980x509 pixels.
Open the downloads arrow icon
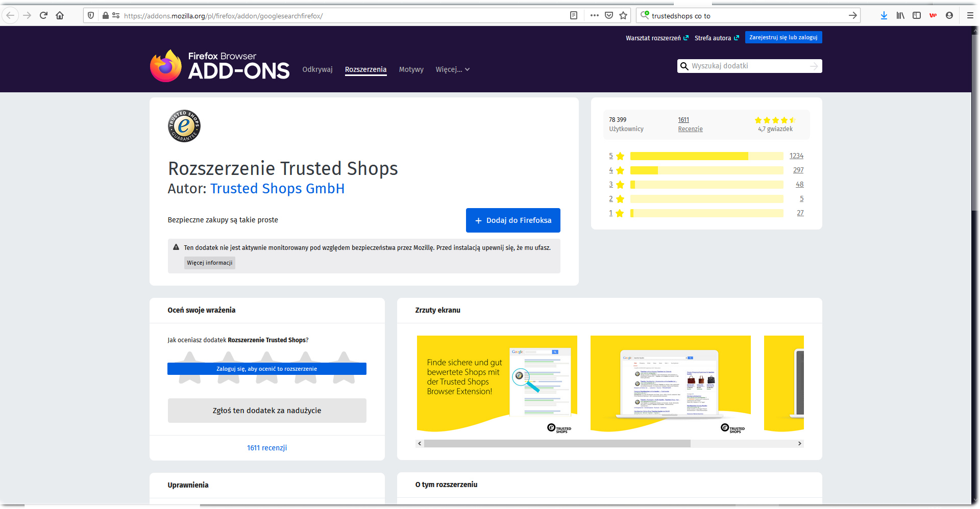[884, 15]
